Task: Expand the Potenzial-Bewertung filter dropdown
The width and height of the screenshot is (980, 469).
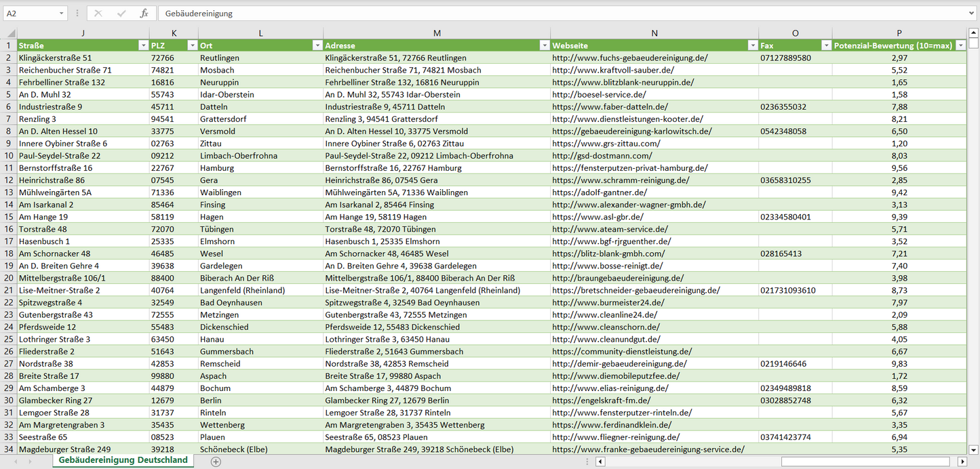Action: [x=960, y=45]
